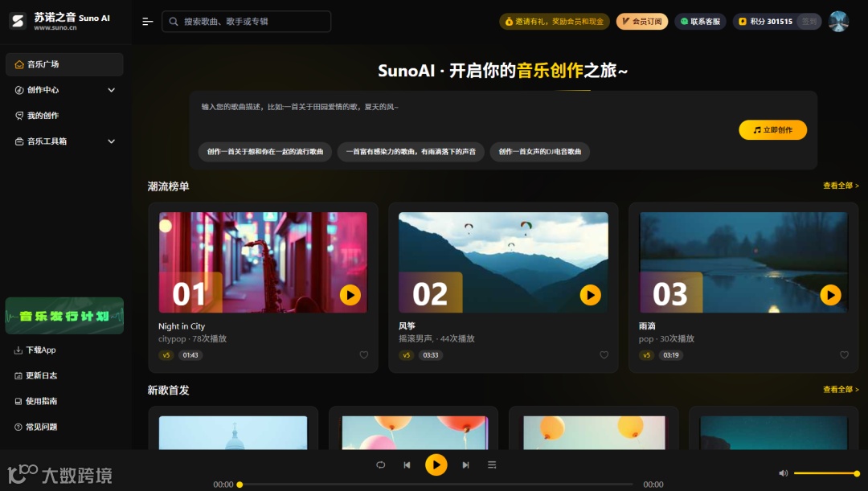Open the 新歌首发 starry night cover
868x491 pixels.
[774, 433]
